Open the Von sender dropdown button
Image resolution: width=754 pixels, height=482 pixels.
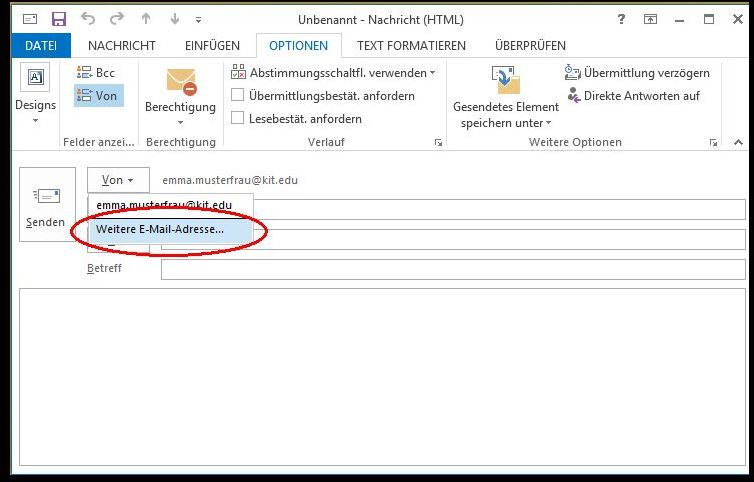tap(118, 180)
